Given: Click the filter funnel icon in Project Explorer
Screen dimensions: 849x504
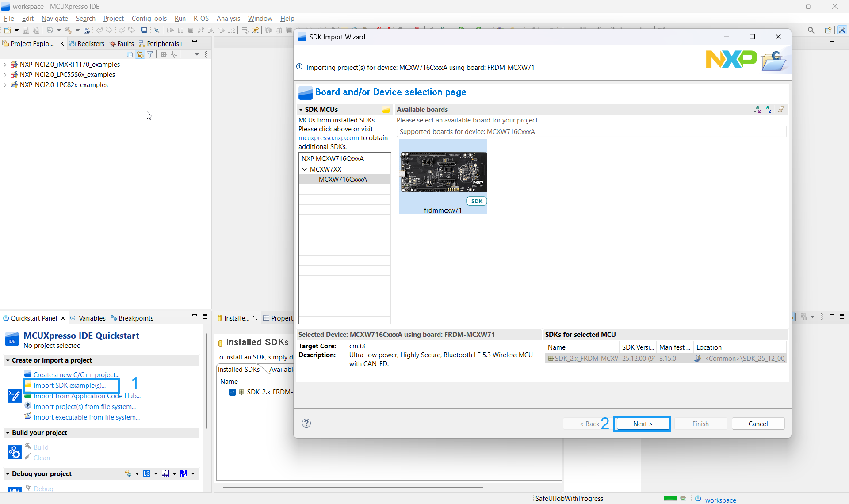Looking at the screenshot, I should click(x=150, y=54).
